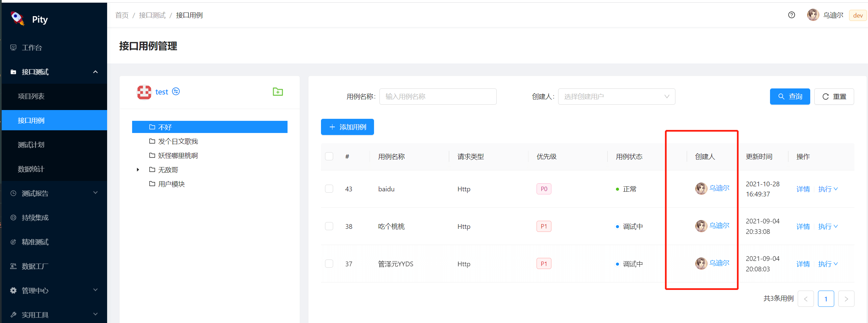Expand the 无敌哥 folder tree arrow
Viewport: 868px width, 323px height.
[x=138, y=169]
